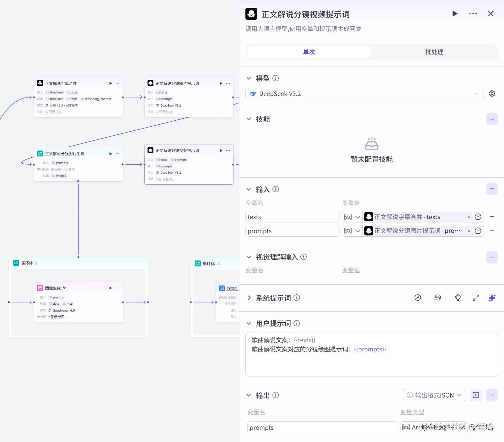Select the 正文解说分镜图片提示词 node title
The width and height of the screenshot is (504, 442).
(177, 83)
